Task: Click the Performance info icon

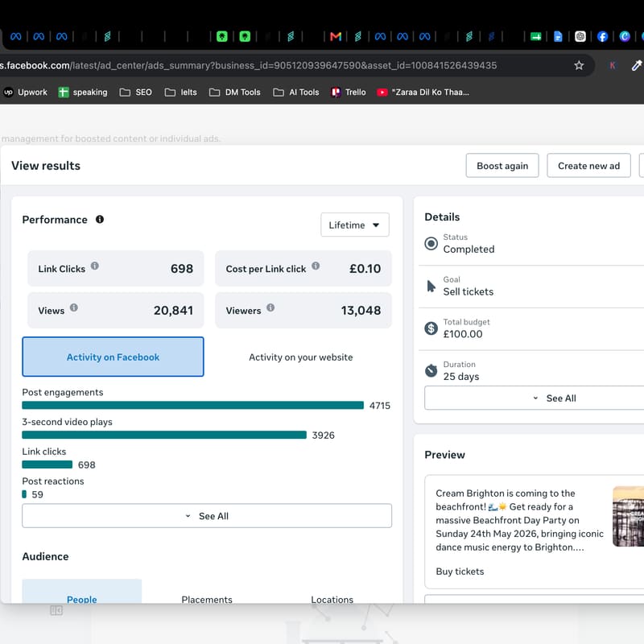Action: [99, 219]
